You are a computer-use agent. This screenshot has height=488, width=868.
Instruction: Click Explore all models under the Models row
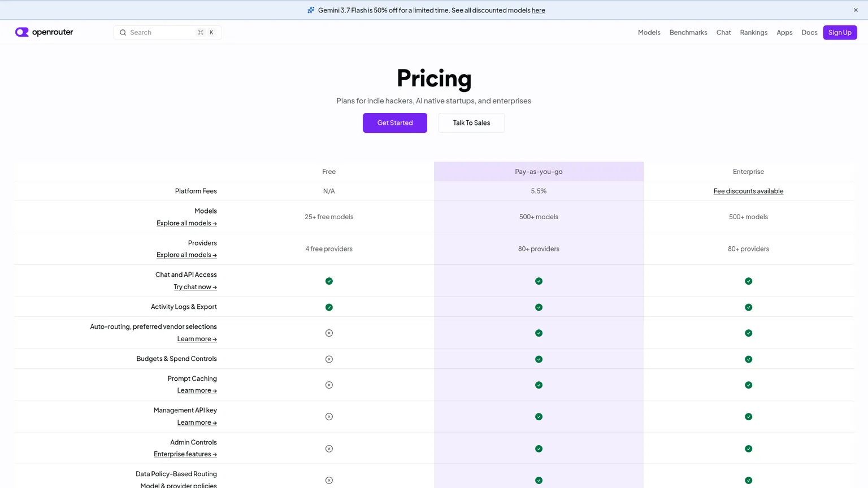pos(186,224)
